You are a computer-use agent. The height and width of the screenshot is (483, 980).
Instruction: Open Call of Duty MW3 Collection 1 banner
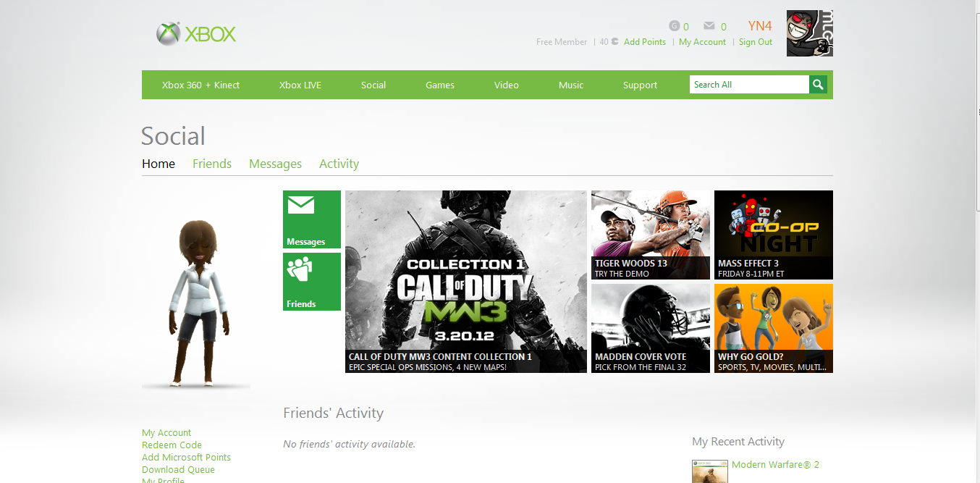(466, 282)
